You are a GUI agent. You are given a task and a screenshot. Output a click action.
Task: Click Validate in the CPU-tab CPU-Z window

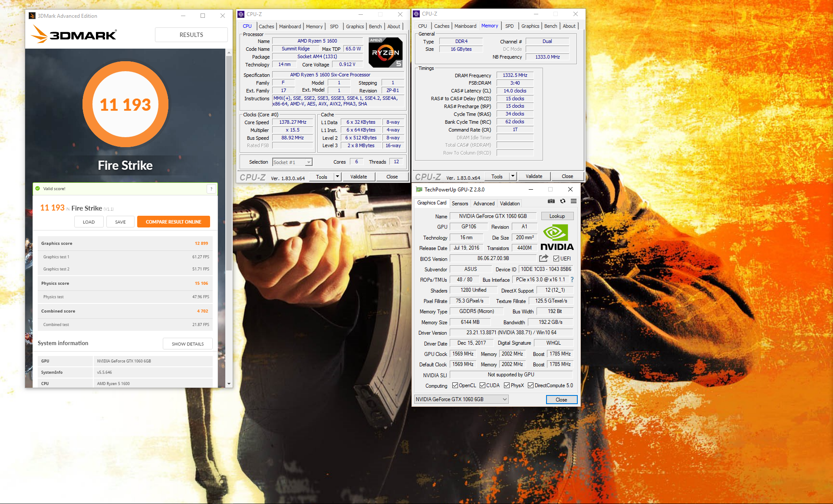click(359, 177)
